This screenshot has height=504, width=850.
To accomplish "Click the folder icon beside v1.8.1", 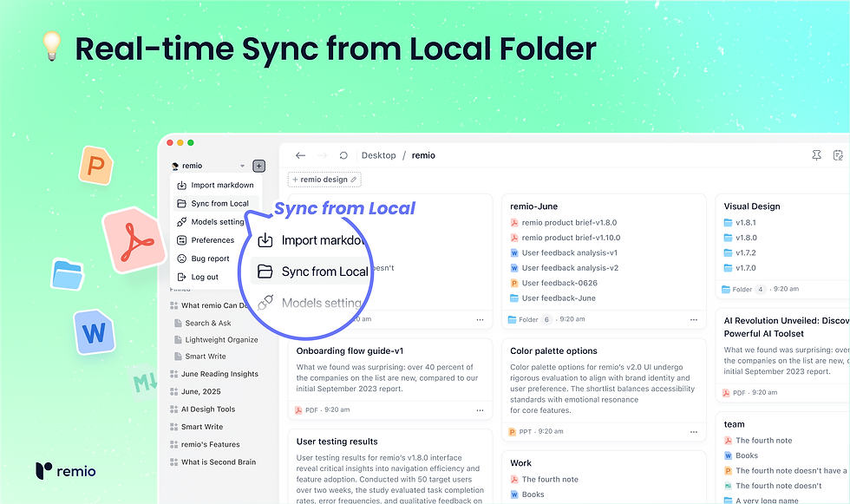I will pos(728,223).
